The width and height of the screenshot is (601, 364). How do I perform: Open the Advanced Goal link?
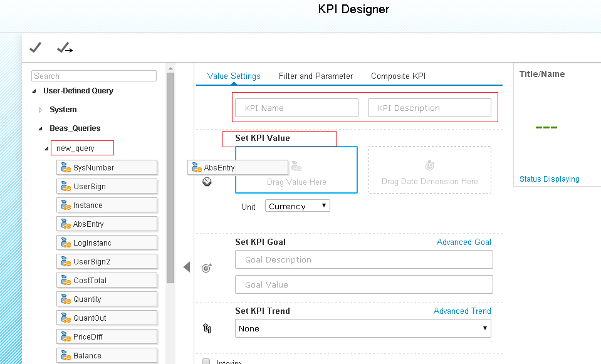(x=464, y=242)
